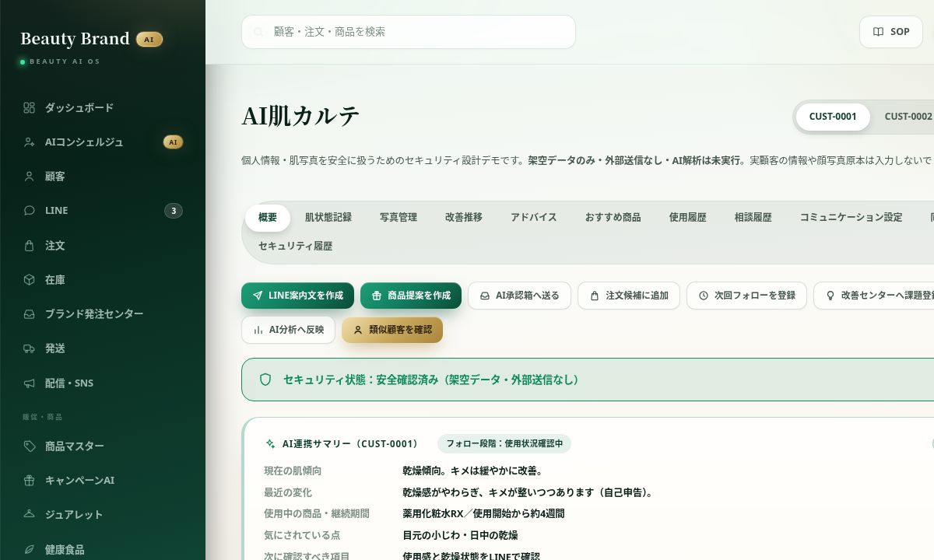The width and height of the screenshot is (934, 560).
Task: Open the 肌状態記録 tab
Action: 328,218
